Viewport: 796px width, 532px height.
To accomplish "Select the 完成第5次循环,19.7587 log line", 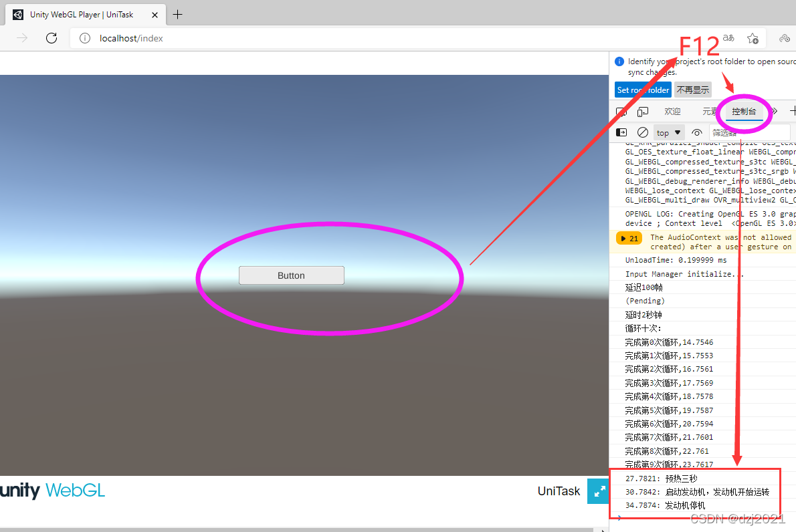I will pos(702,410).
